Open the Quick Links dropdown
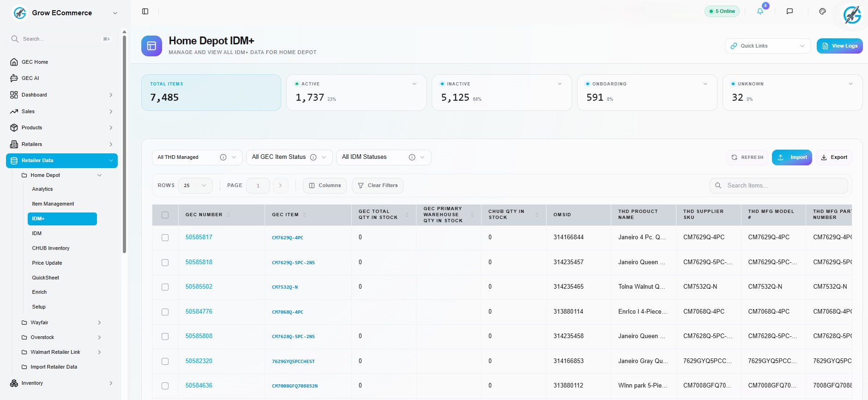The image size is (868, 400). click(x=768, y=46)
